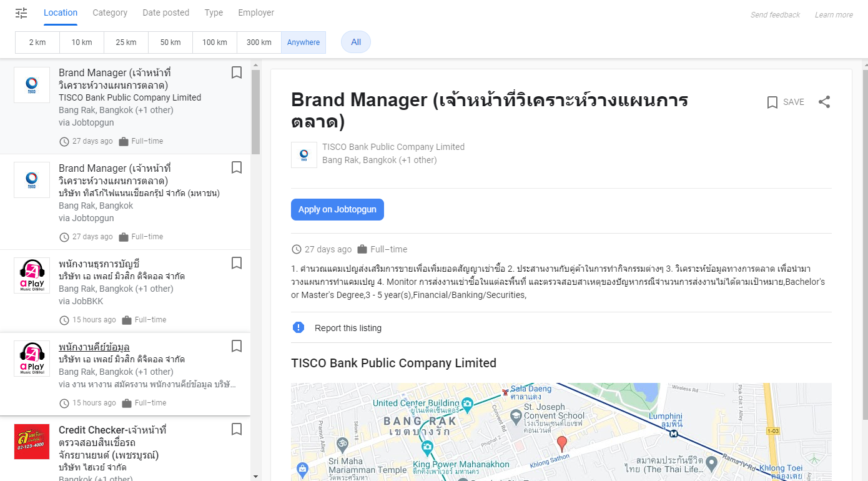Choose the Anywhere distance option
This screenshot has height=481, width=868.
[303, 42]
